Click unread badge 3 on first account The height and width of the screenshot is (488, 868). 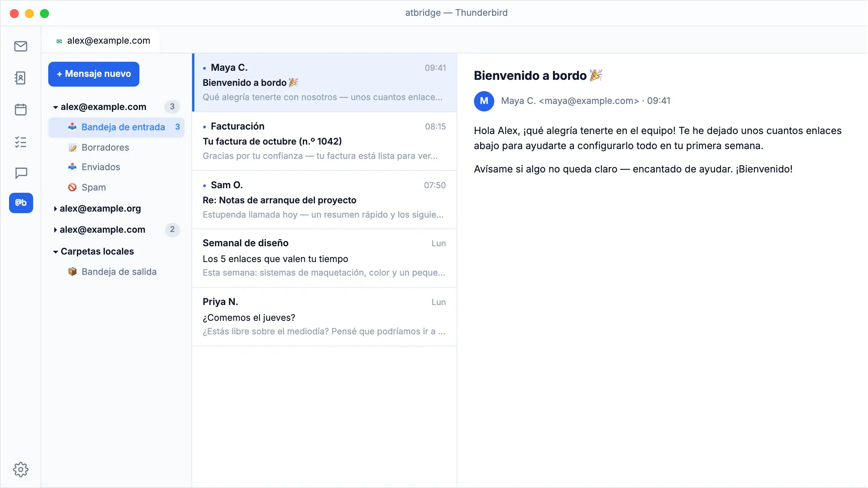(x=172, y=107)
